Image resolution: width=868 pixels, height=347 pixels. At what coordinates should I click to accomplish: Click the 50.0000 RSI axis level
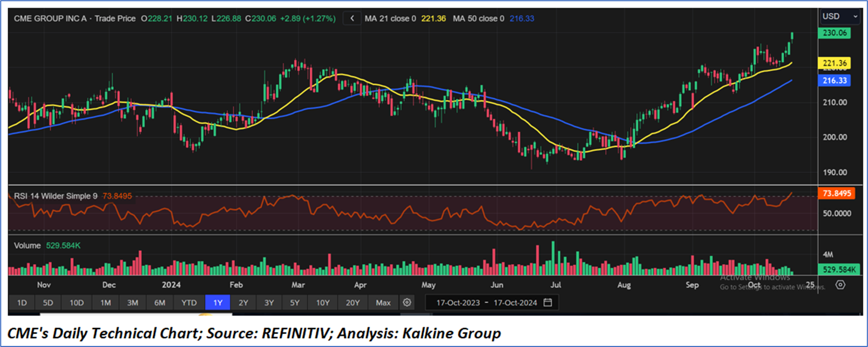[837, 213]
